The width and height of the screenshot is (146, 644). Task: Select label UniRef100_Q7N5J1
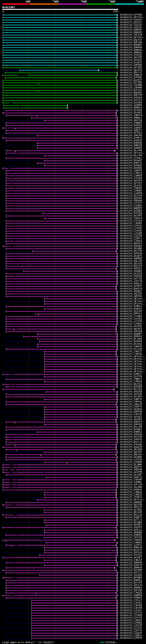pos(131,374)
